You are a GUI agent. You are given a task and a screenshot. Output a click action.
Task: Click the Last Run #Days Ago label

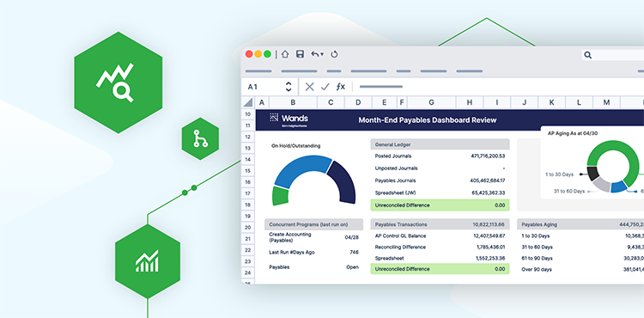292,253
